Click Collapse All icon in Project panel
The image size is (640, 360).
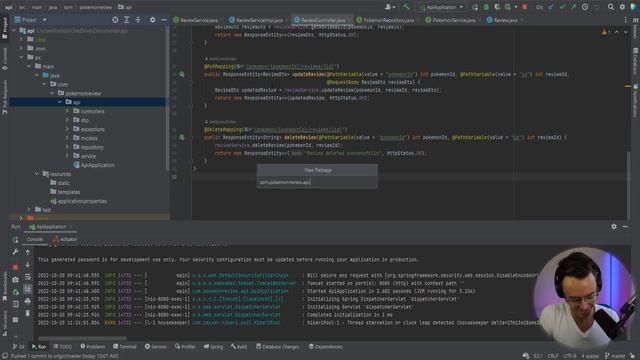coord(138,20)
